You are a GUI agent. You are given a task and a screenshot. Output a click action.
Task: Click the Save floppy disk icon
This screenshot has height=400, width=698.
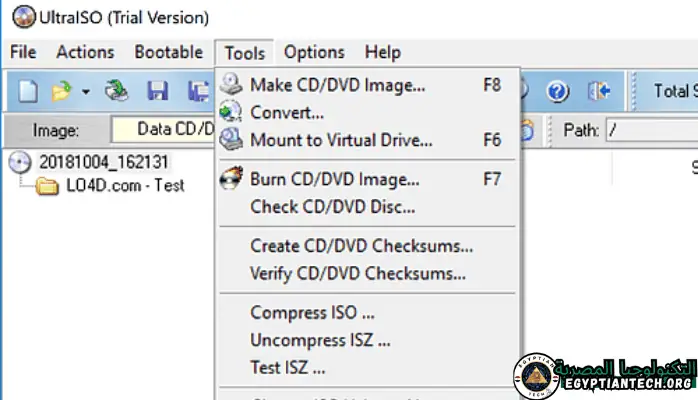tap(157, 91)
